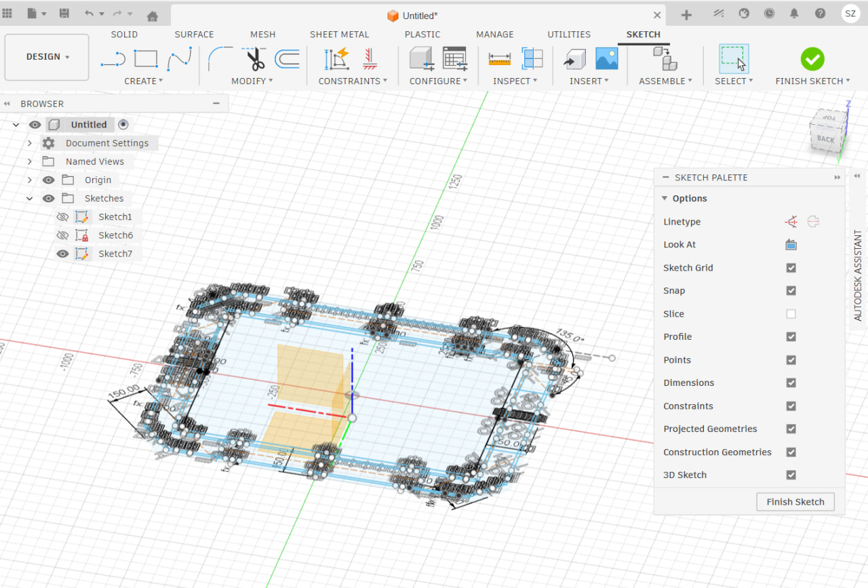The width and height of the screenshot is (868, 588).
Task: Activate the Trim scissors tool
Action: tap(256, 59)
